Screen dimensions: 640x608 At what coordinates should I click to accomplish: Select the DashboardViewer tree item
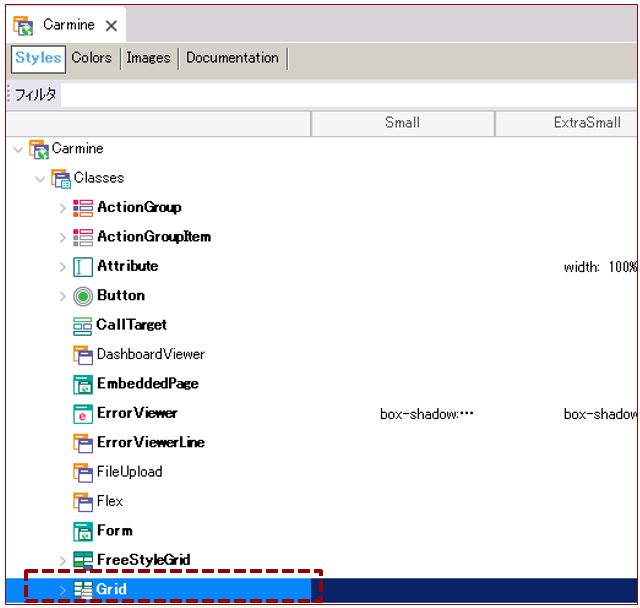click(x=151, y=354)
